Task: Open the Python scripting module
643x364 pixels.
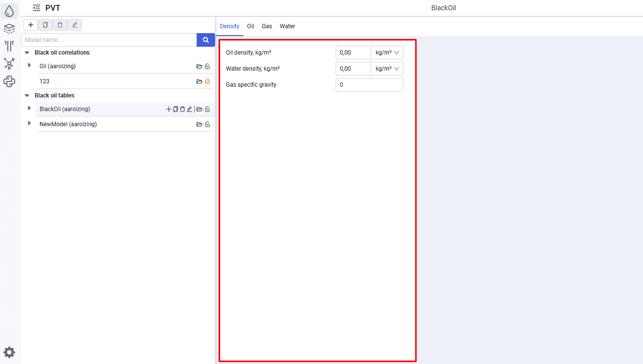Action: click(x=9, y=81)
